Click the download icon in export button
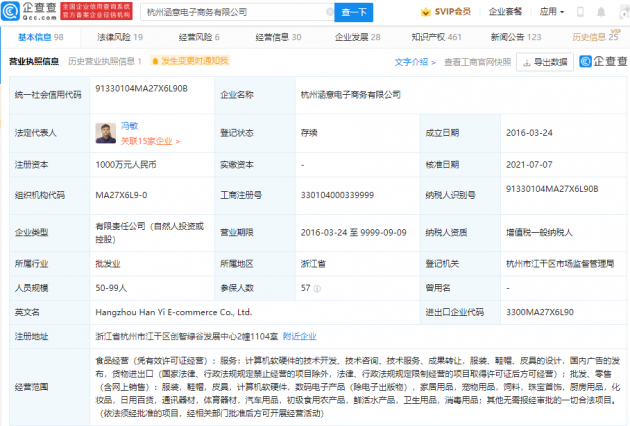Screen dimensions: 630x426 click(527, 62)
